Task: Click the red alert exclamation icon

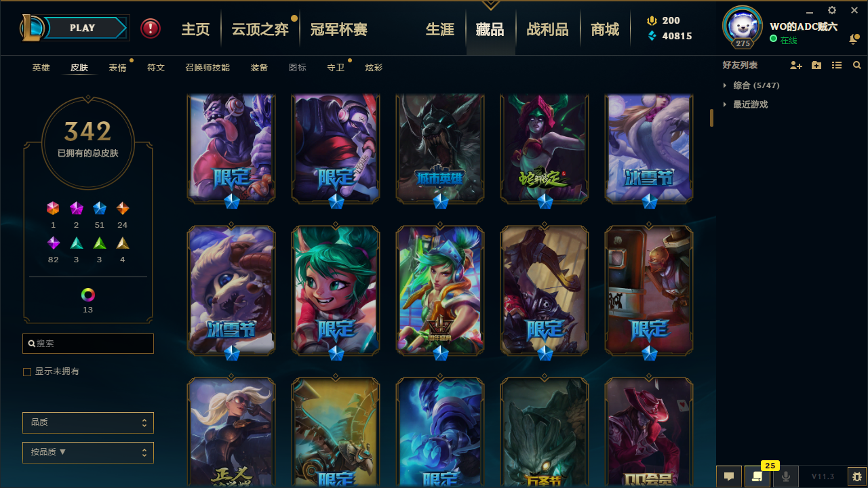Action: coord(151,28)
